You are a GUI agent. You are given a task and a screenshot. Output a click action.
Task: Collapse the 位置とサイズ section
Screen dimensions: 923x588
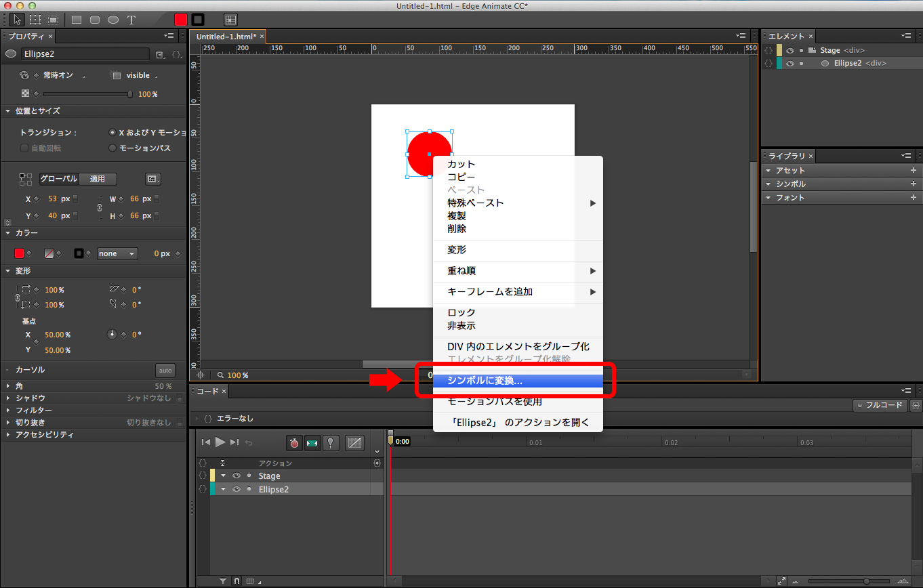[8, 111]
